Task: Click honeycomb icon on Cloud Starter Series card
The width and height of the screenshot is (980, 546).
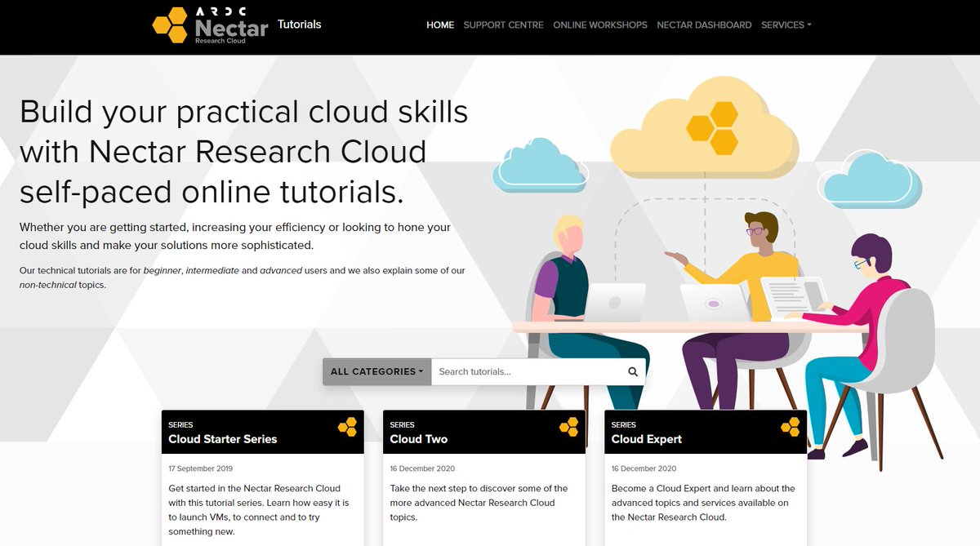Action: (x=347, y=427)
